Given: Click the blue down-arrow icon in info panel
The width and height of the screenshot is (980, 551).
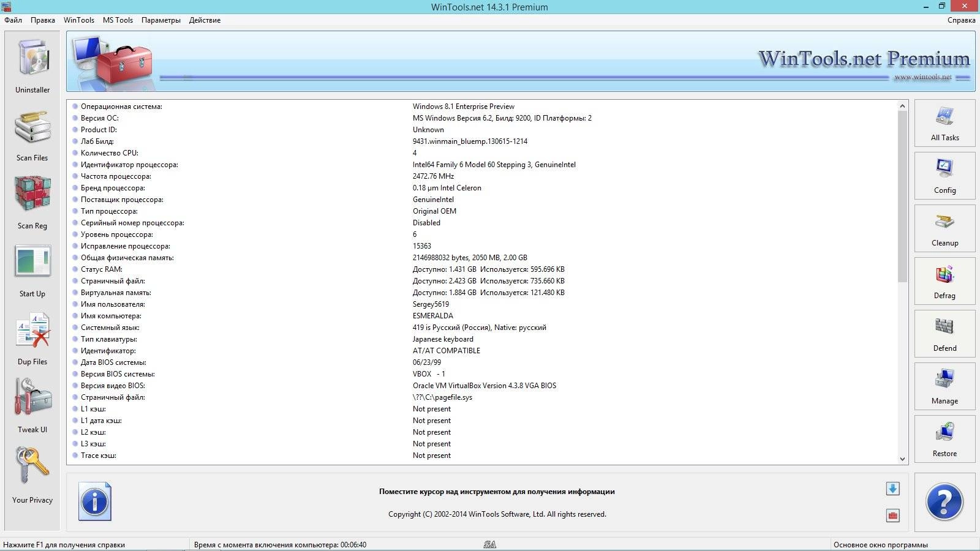Looking at the screenshot, I should 892,489.
